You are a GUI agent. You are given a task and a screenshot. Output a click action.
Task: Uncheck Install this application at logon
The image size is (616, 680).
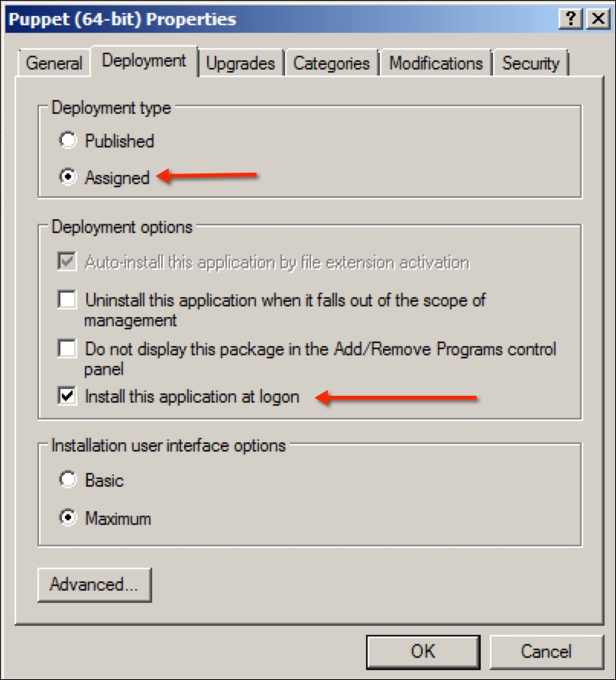(x=68, y=397)
